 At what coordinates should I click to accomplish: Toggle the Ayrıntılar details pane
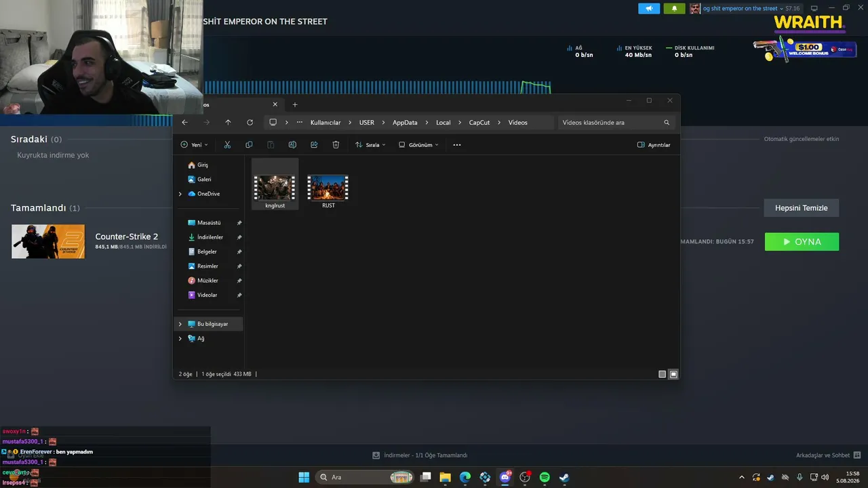pyautogui.click(x=654, y=145)
